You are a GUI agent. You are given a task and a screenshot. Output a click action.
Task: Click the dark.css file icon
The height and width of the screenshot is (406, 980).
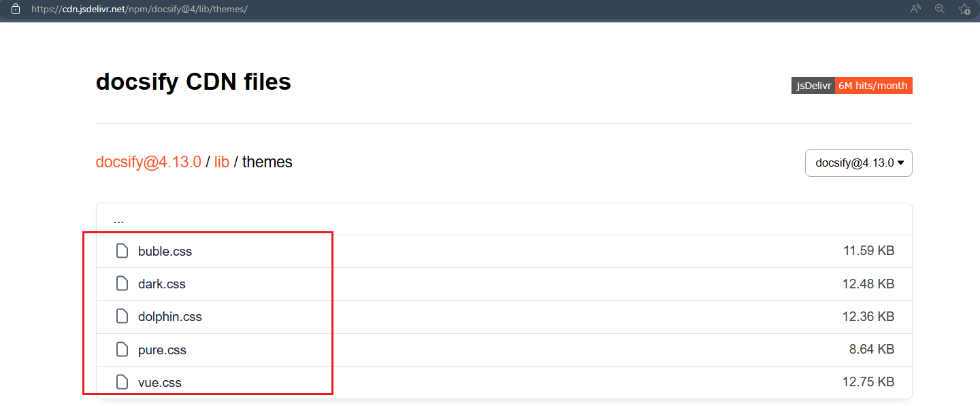[x=122, y=284]
